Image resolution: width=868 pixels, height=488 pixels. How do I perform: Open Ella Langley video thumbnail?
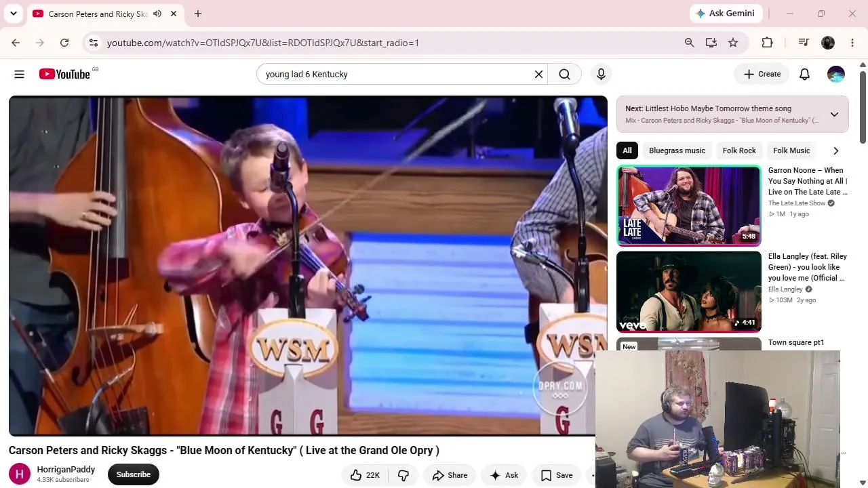(x=689, y=291)
